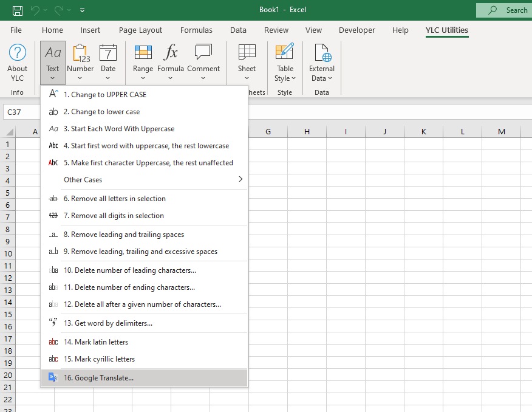
Task: Click the Comment tools icon
Action: 203,54
